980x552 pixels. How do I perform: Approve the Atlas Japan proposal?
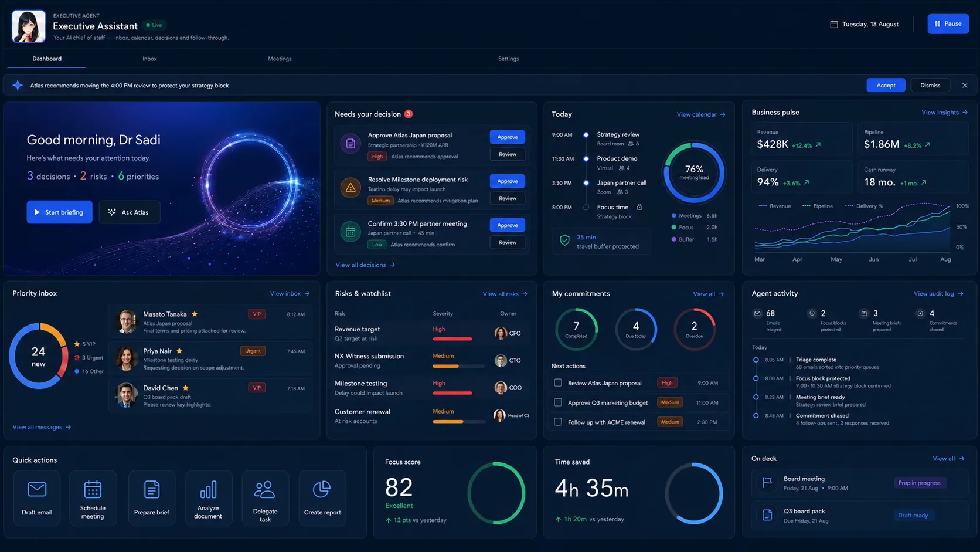tap(508, 137)
